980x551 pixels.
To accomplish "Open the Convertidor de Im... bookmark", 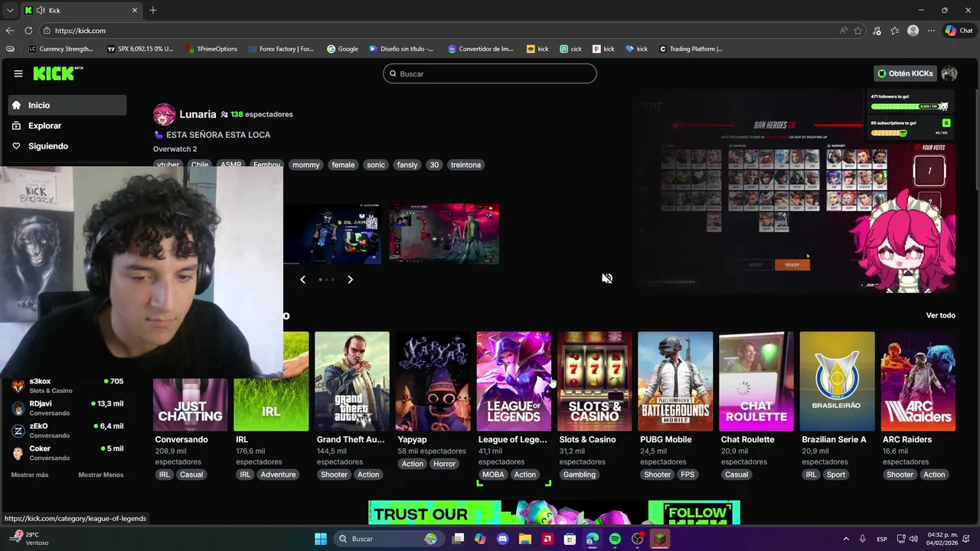I will (480, 49).
